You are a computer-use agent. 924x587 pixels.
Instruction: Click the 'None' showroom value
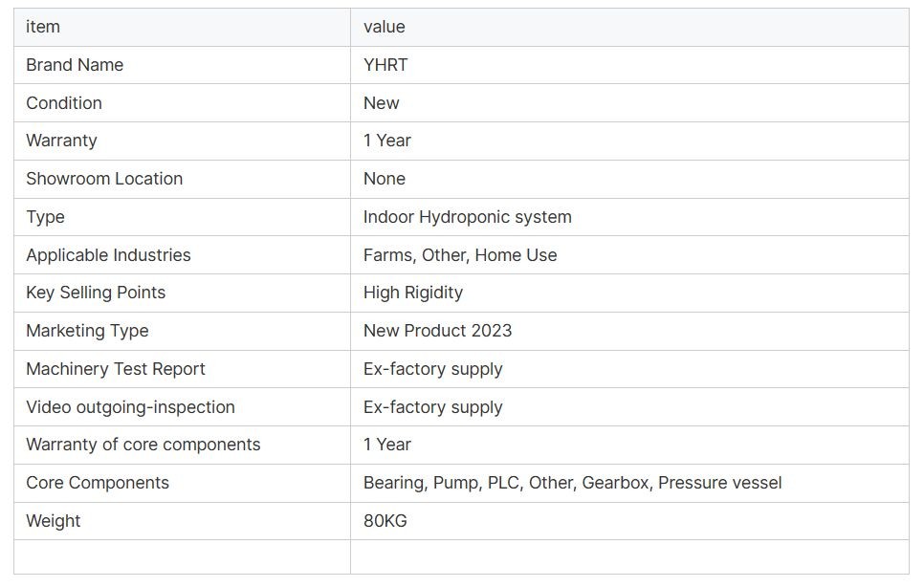click(x=385, y=179)
